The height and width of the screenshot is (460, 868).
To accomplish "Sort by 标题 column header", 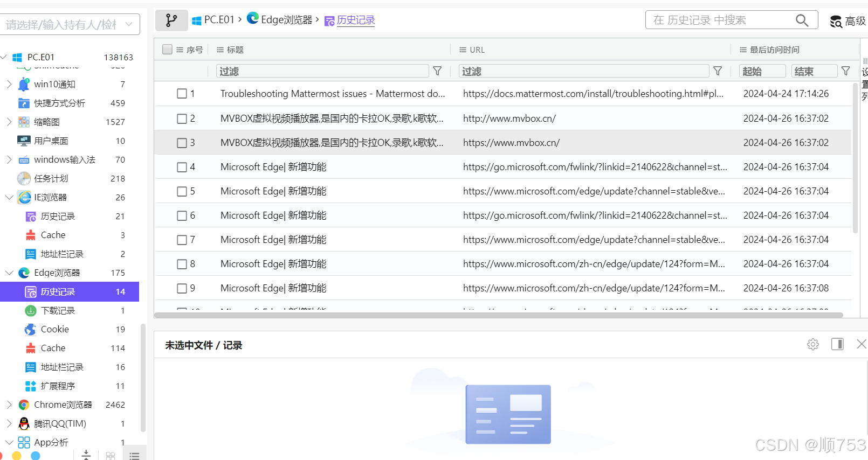I will [230, 50].
